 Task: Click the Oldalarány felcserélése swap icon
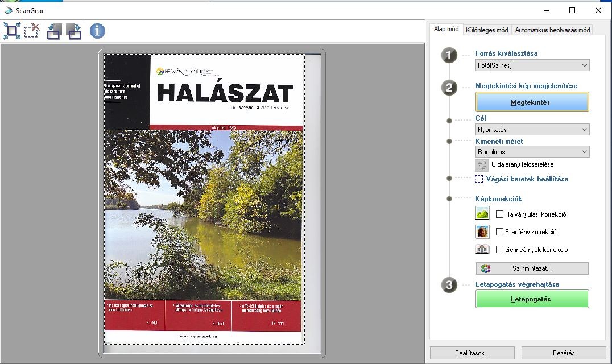pyautogui.click(x=482, y=165)
